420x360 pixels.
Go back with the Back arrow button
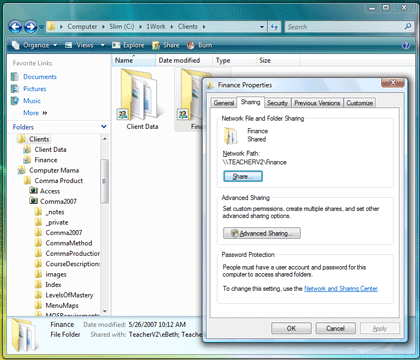click(15, 27)
